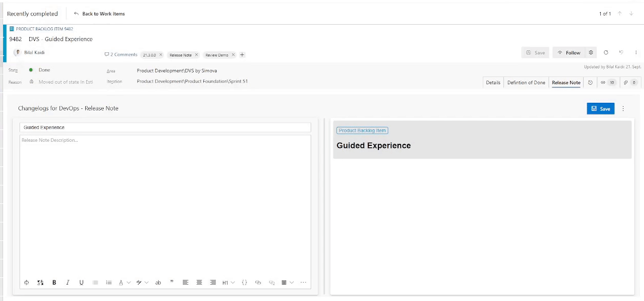Image resolution: width=644 pixels, height=301 pixels.
Task: Insert a bulleted list
Action: [108, 282]
